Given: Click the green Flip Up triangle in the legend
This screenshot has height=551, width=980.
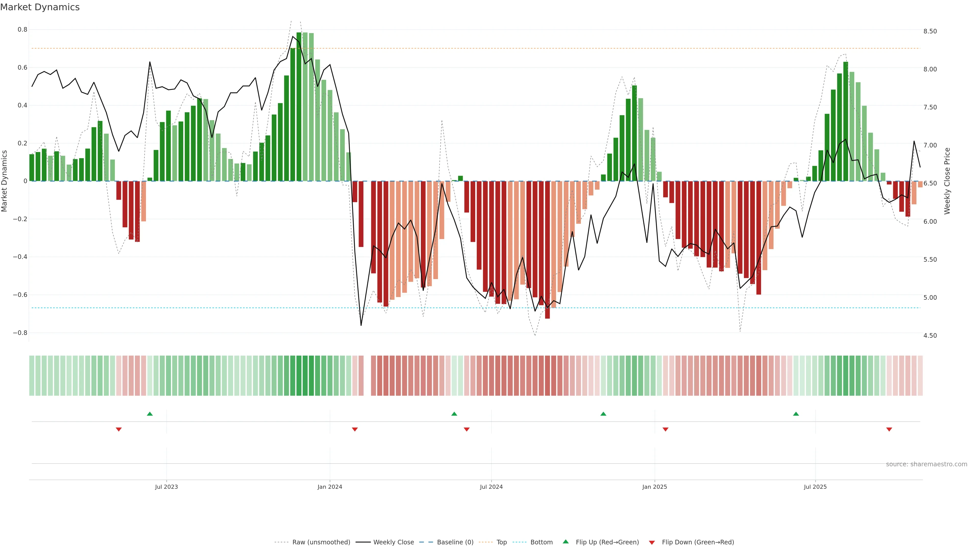Looking at the screenshot, I should click(566, 542).
